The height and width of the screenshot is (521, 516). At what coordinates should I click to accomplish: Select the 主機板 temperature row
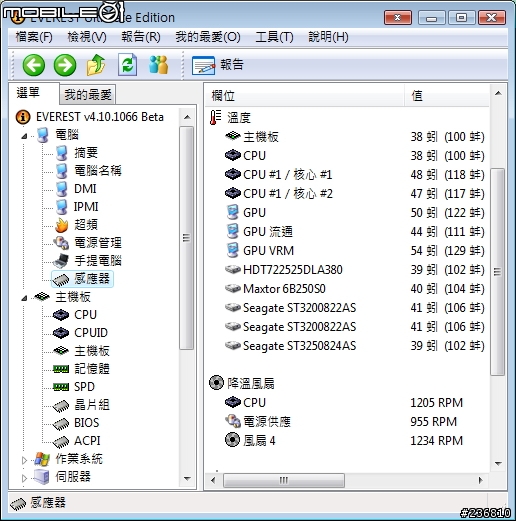tap(347, 137)
